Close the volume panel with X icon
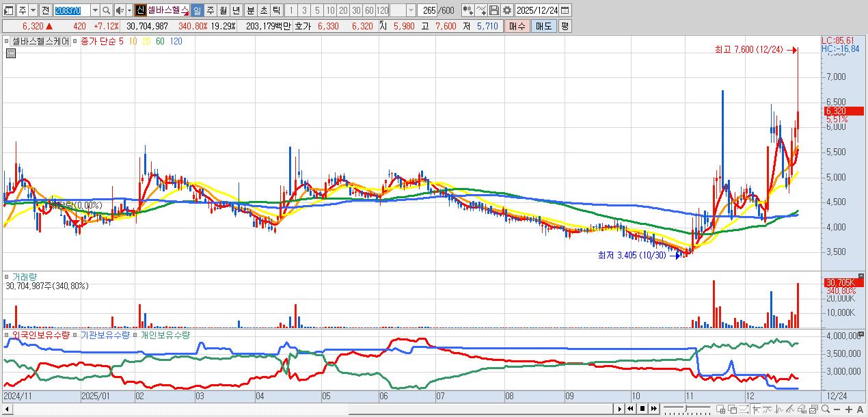 860,275
